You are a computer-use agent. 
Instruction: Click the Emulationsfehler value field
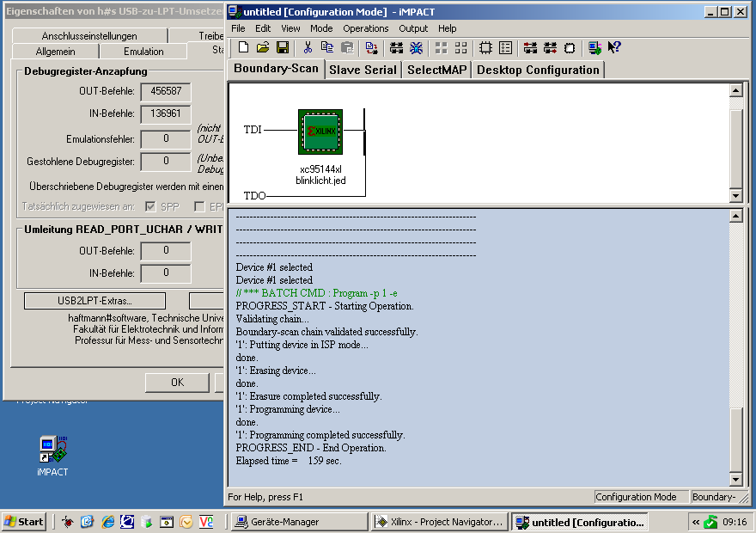pyautogui.click(x=166, y=139)
